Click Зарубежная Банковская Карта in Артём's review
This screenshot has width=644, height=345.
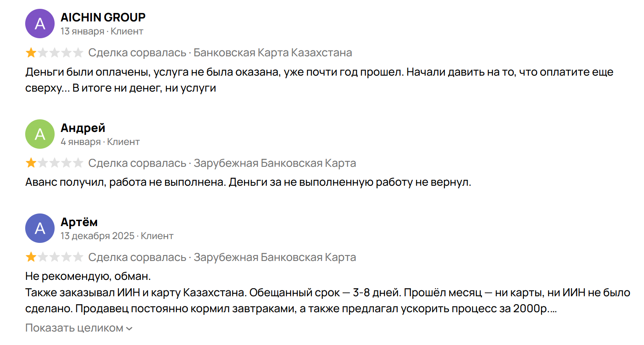coord(275,257)
